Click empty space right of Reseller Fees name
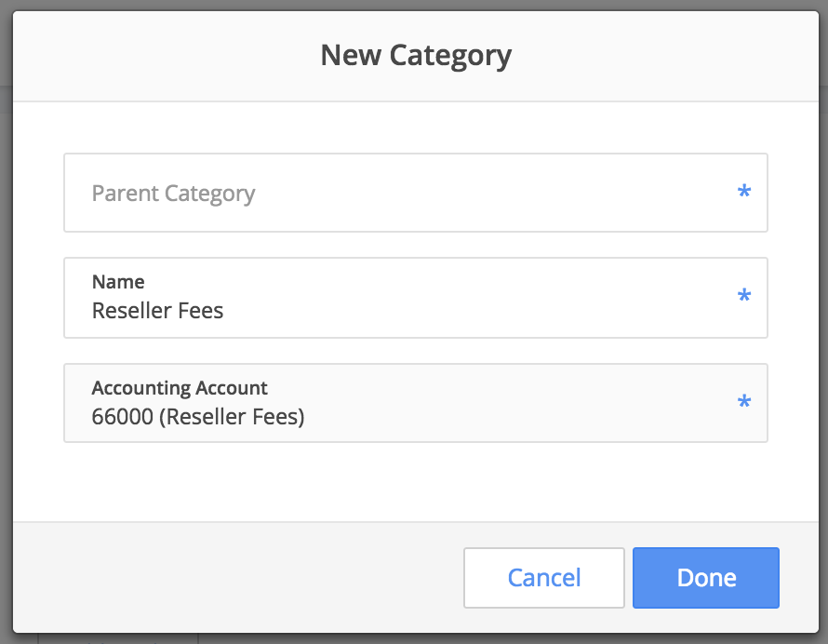 point(475,311)
